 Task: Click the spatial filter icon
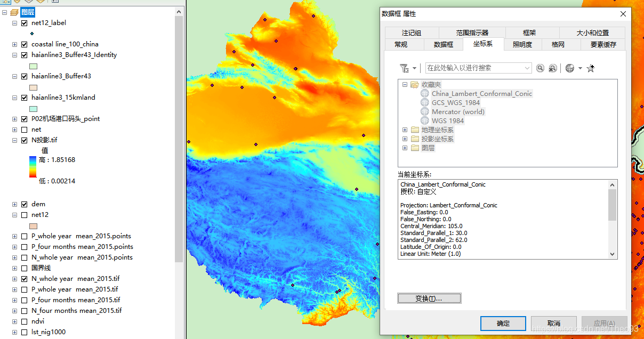[404, 68]
